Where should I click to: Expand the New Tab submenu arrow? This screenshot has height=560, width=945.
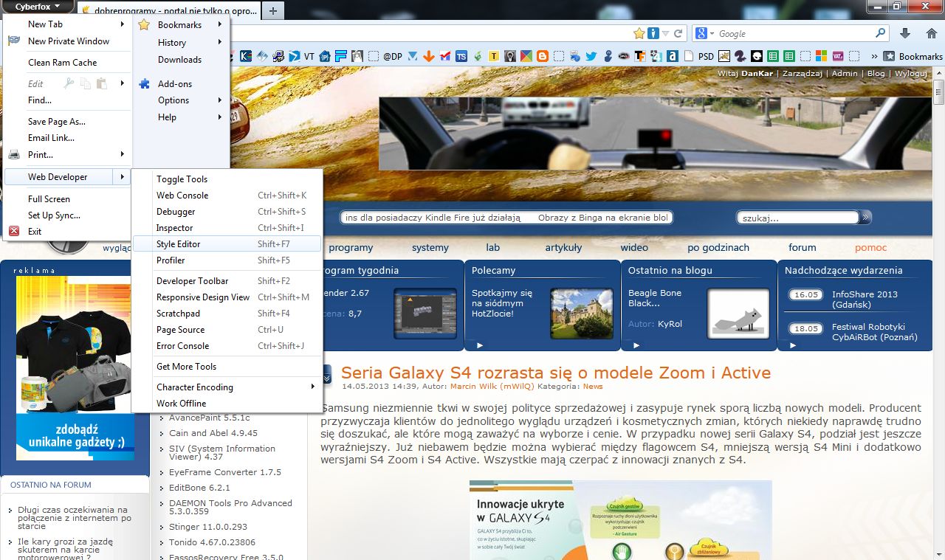click(123, 24)
